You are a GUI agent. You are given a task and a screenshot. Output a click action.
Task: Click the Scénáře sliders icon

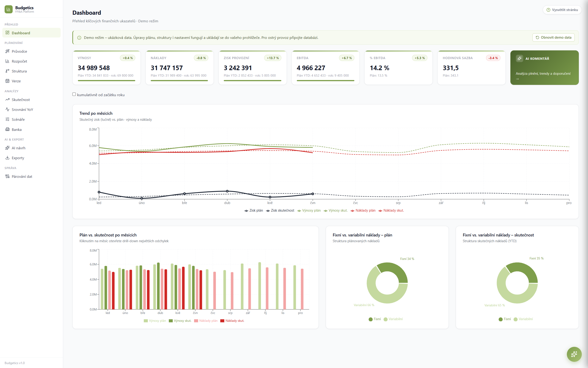(8, 119)
